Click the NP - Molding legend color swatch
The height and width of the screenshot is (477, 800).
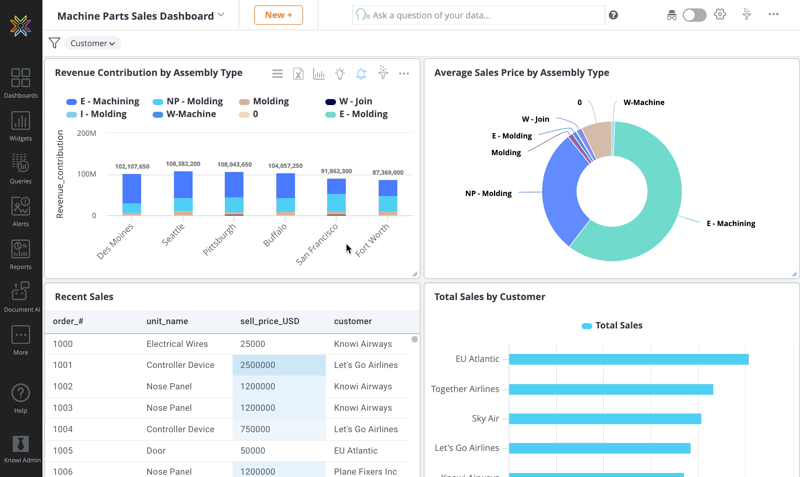[158, 102]
